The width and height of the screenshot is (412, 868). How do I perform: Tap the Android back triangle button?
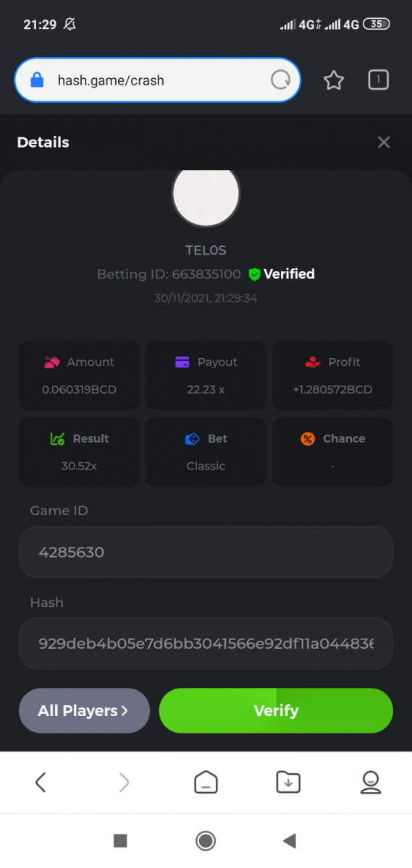(290, 840)
